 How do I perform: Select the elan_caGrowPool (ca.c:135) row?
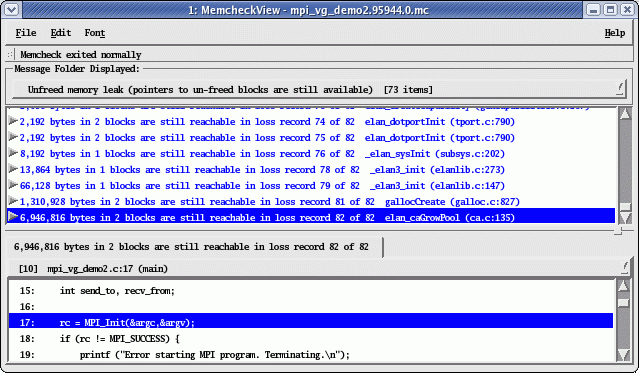[311, 216]
